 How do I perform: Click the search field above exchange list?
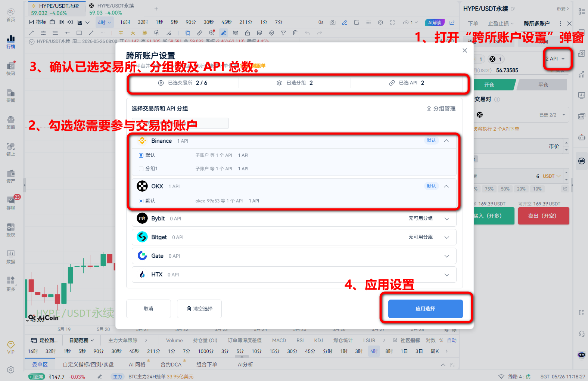180,123
